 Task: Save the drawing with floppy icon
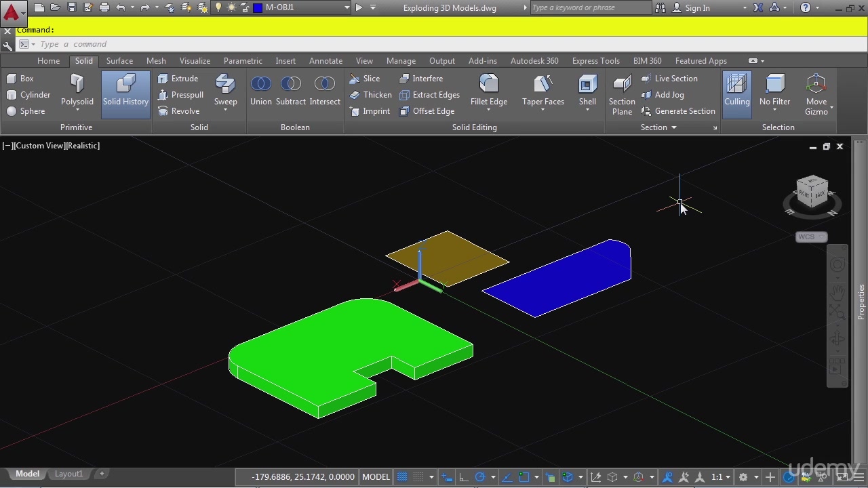click(72, 8)
